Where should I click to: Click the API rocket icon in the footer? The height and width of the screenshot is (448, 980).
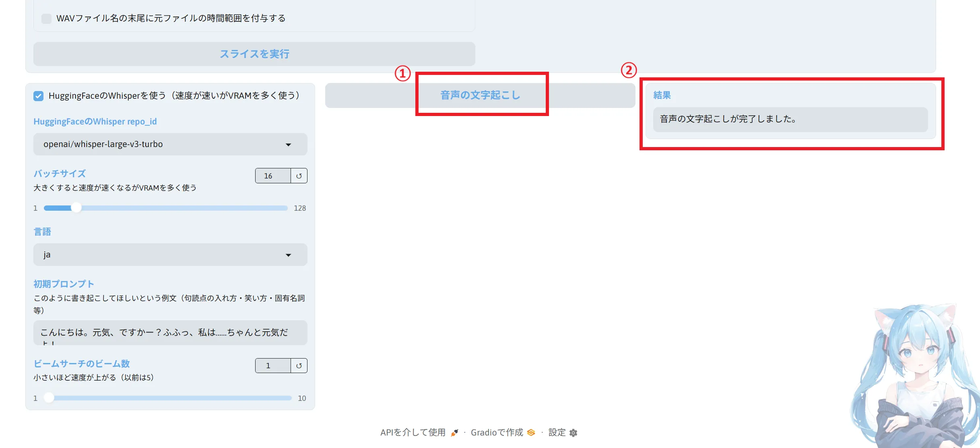tap(454, 433)
